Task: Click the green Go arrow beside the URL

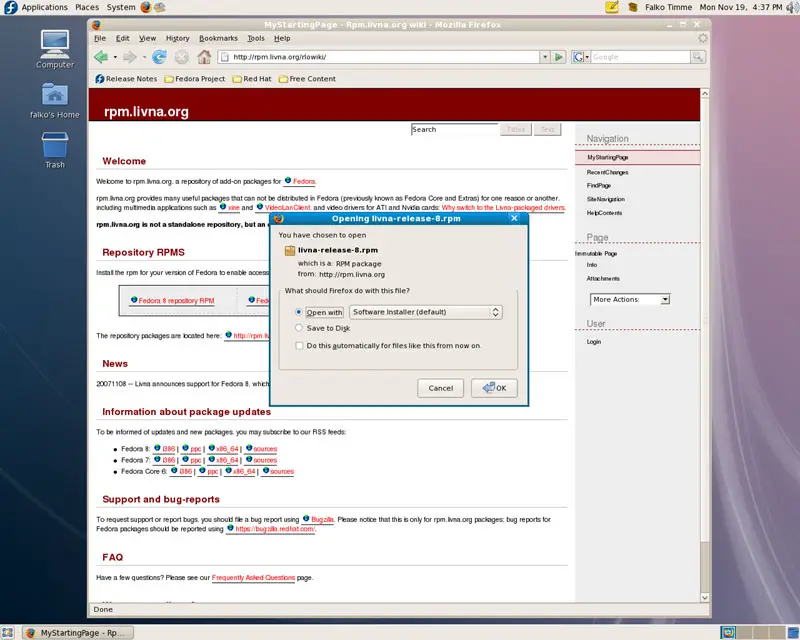Action: point(559,57)
